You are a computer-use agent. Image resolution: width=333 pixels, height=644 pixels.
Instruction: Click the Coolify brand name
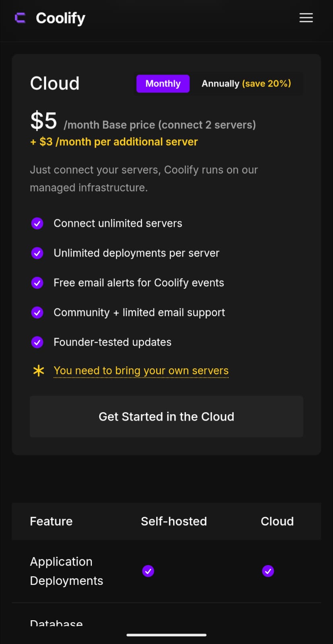pyautogui.click(x=60, y=18)
